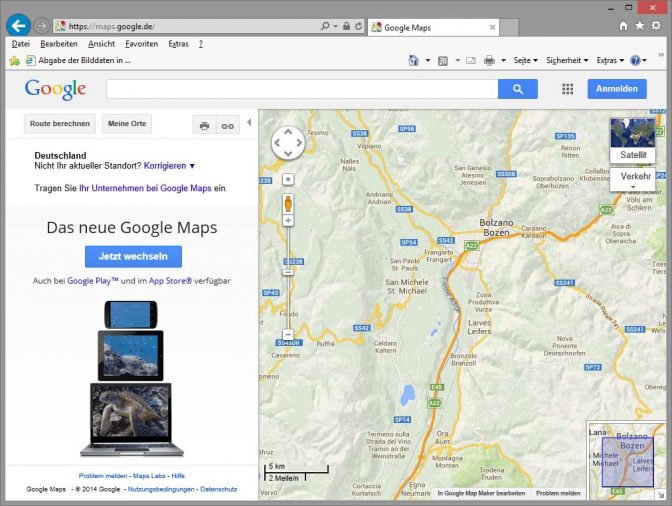Open browser settings gear icon
This screenshot has width=672, height=506.
656,26
